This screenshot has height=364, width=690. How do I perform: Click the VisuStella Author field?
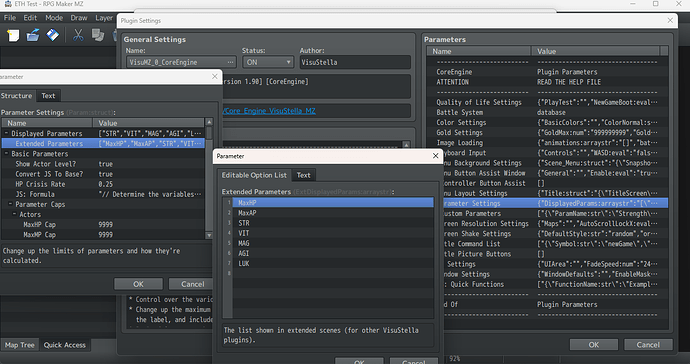point(355,62)
